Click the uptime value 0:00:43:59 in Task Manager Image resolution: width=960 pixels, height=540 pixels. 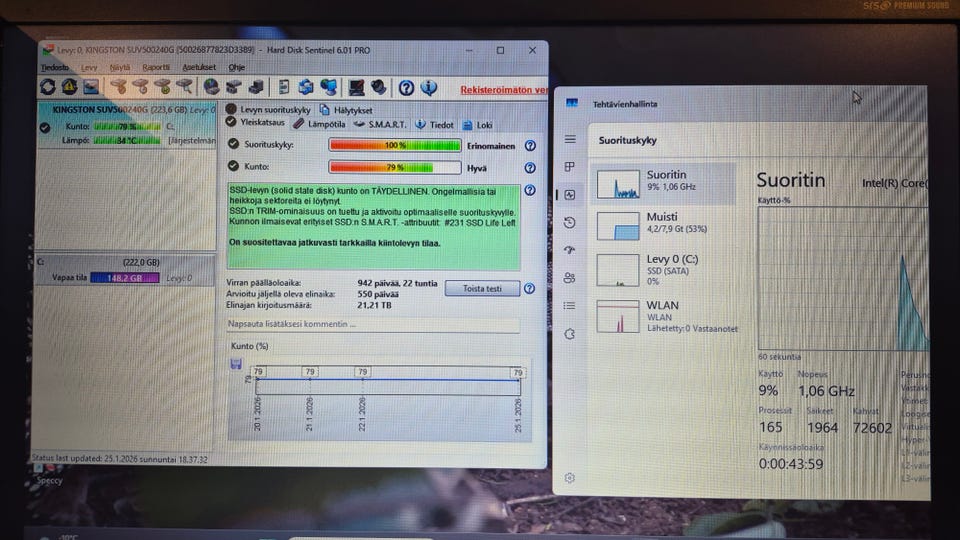(x=791, y=464)
